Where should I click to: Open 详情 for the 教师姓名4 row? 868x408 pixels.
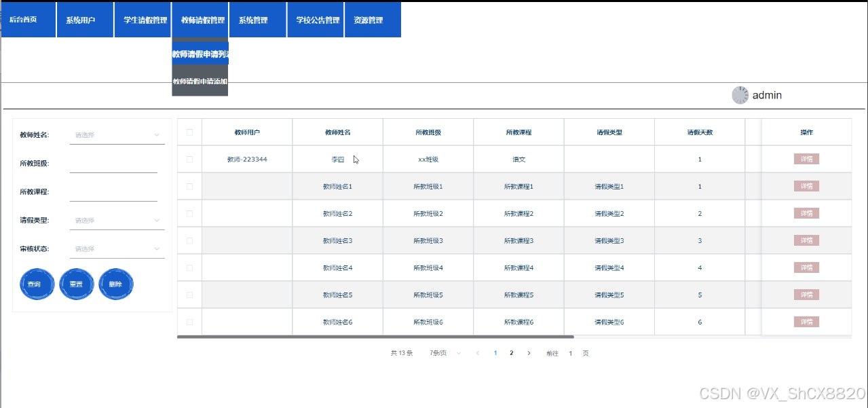coord(806,268)
